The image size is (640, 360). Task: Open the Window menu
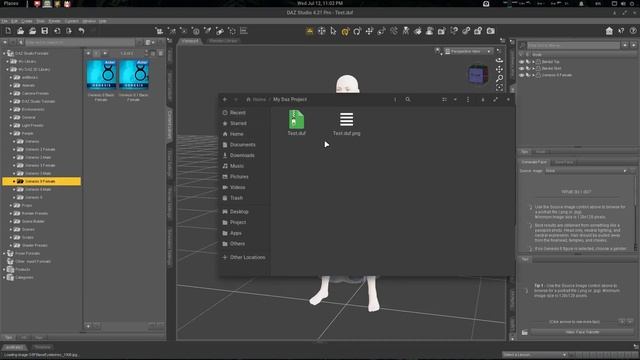89,21
